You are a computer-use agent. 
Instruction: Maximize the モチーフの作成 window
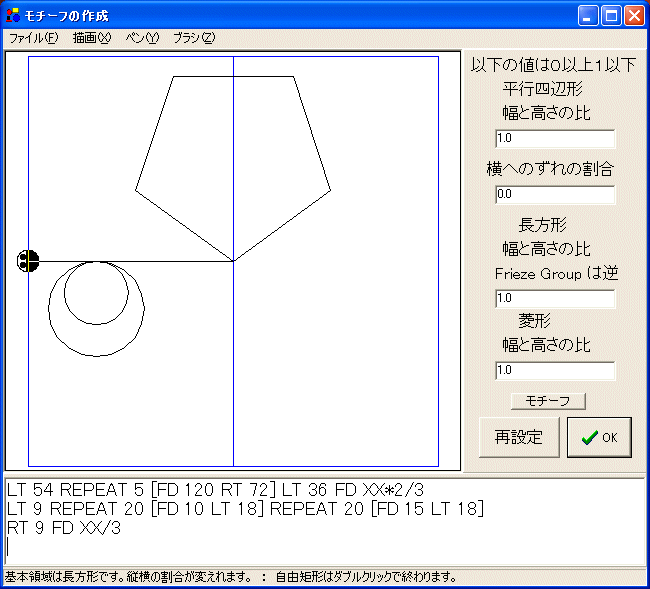tap(611, 16)
